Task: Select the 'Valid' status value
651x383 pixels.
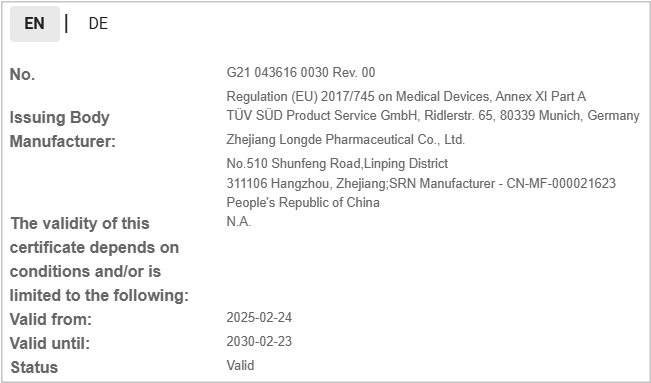Action: coord(240,366)
